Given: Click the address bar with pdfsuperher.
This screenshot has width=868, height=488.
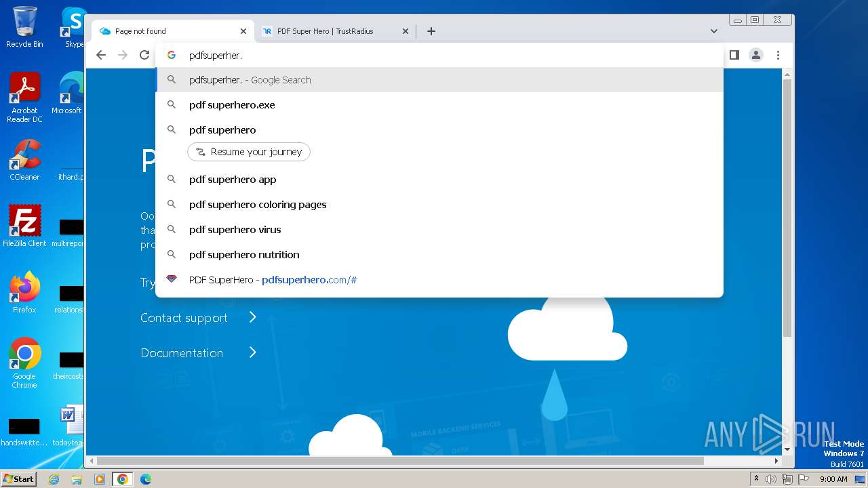Looking at the screenshot, I should point(439,56).
